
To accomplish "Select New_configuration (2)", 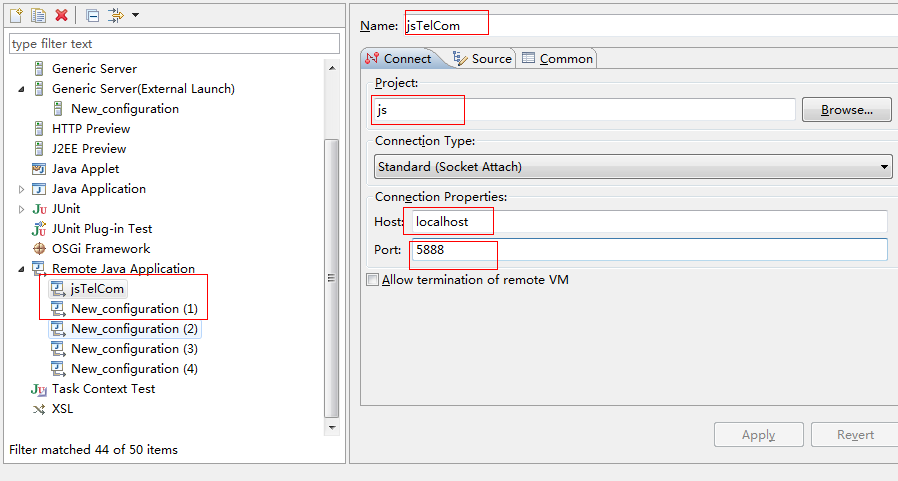I will 134,329.
